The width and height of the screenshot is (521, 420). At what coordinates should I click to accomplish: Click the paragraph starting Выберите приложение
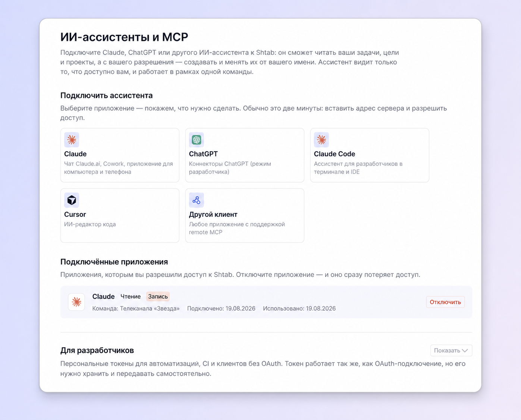[x=254, y=113]
